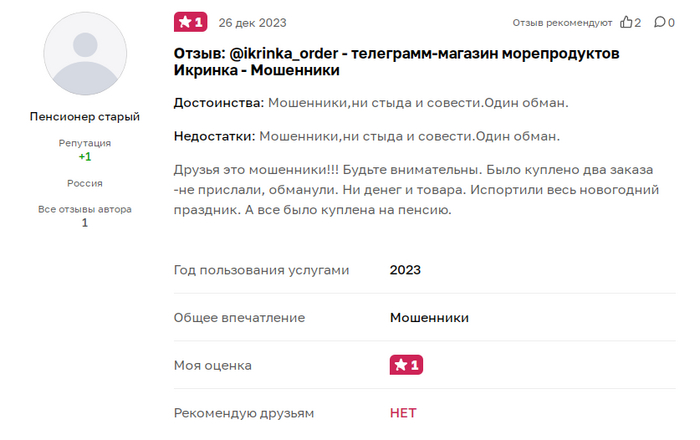Click the Все отзывы автора label
Viewport: 700px width, 440px height.
click(85, 209)
